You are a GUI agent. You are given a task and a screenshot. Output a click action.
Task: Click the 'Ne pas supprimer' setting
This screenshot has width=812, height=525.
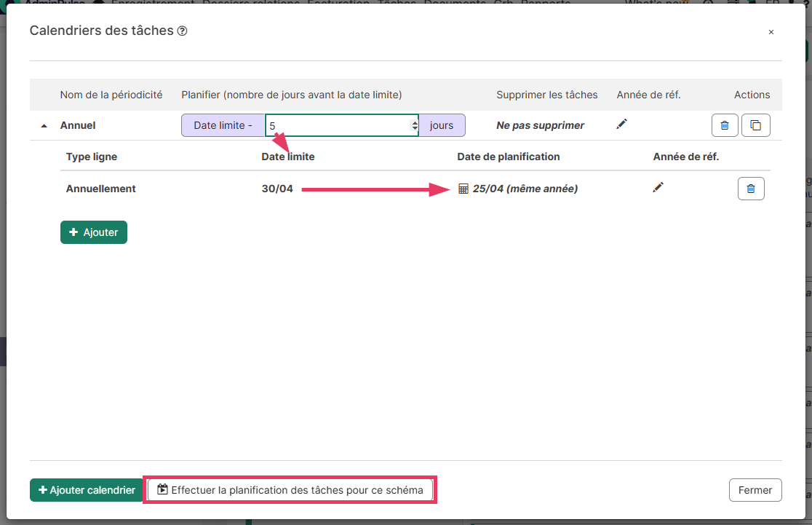[x=540, y=125]
